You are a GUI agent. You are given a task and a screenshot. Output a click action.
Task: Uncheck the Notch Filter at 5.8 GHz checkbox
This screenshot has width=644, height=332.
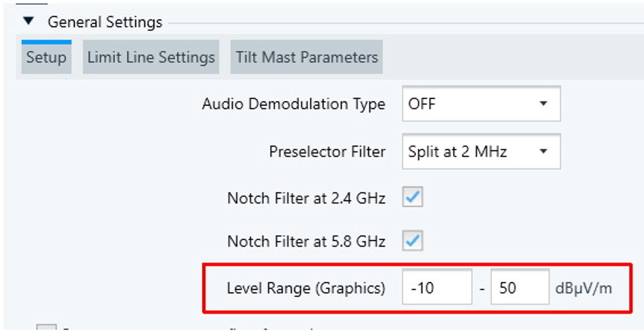(x=413, y=241)
